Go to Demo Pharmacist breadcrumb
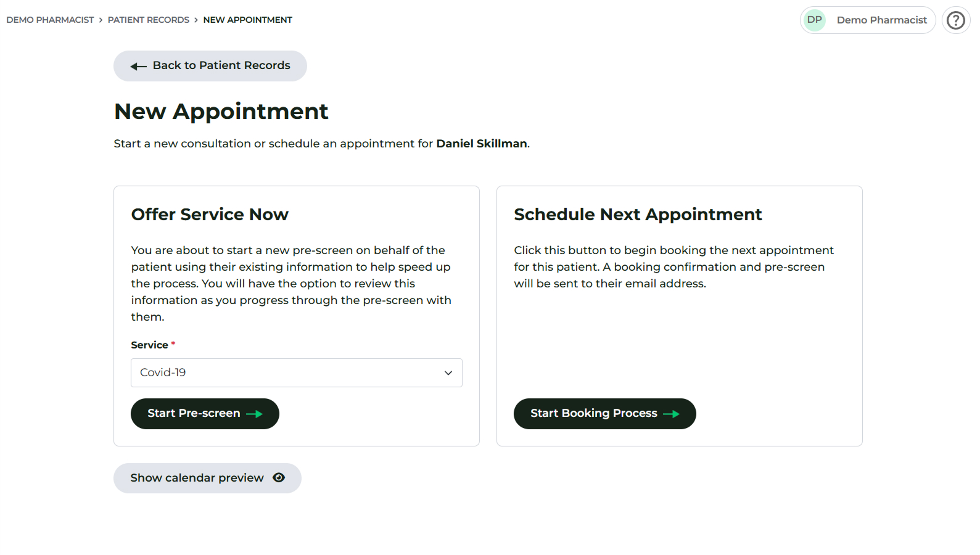The width and height of the screenshot is (980, 555). click(x=50, y=20)
